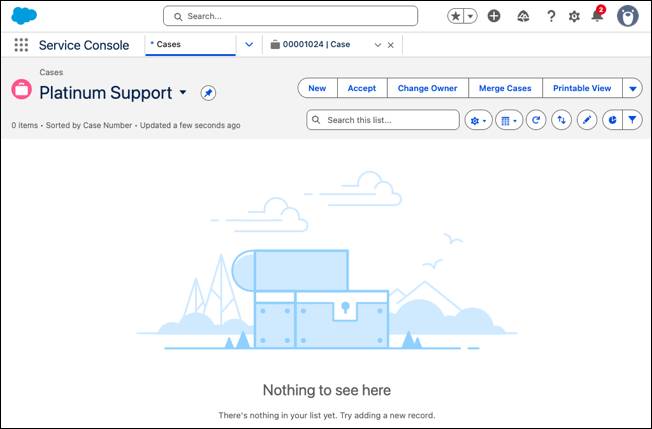Image resolution: width=652 pixels, height=429 pixels.
Task: Click the Accept button
Action: (x=362, y=88)
